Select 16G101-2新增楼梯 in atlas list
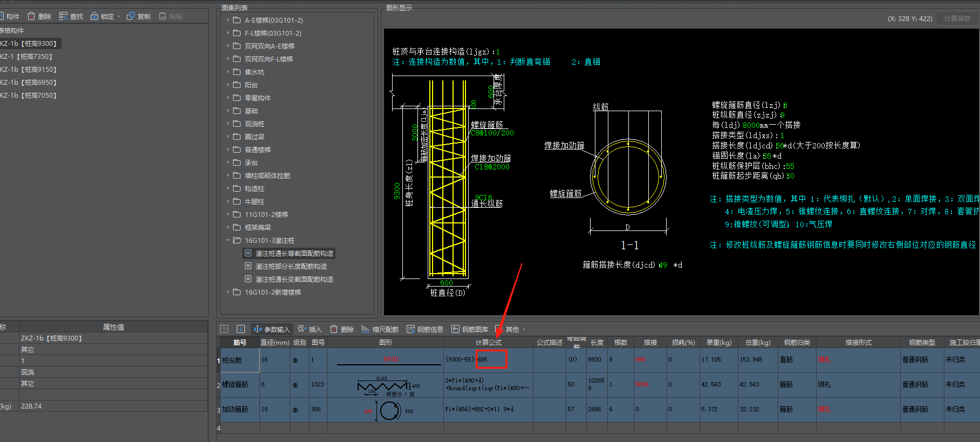This screenshot has width=980, height=442. pyautogui.click(x=273, y=292)
